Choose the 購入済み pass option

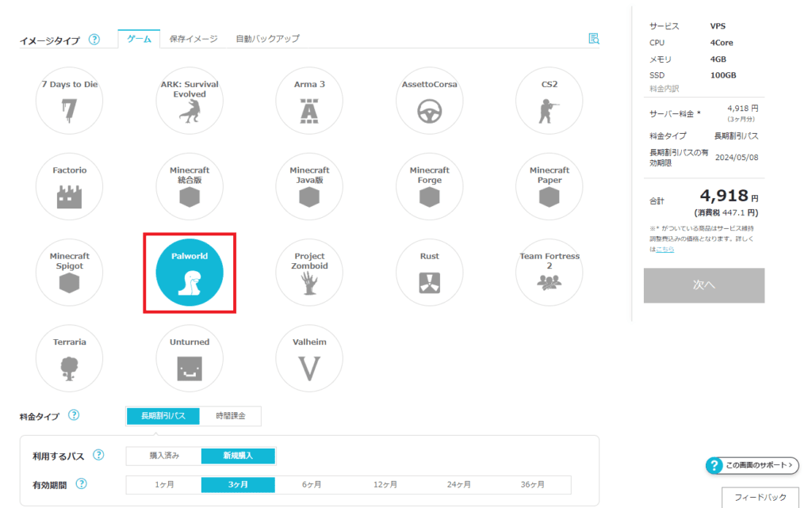(164, 456)
